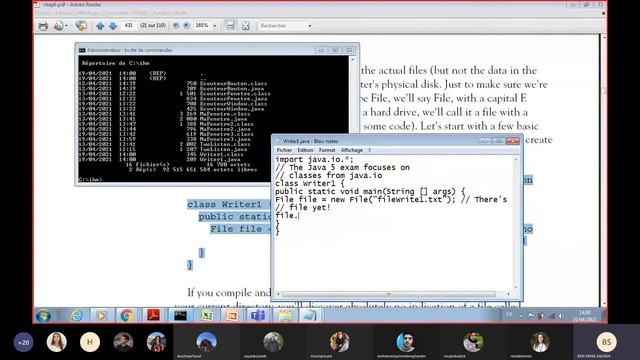
Task: Click the 'class Writer1 {' line in Bloc-notes
Action: pos(310,183)
